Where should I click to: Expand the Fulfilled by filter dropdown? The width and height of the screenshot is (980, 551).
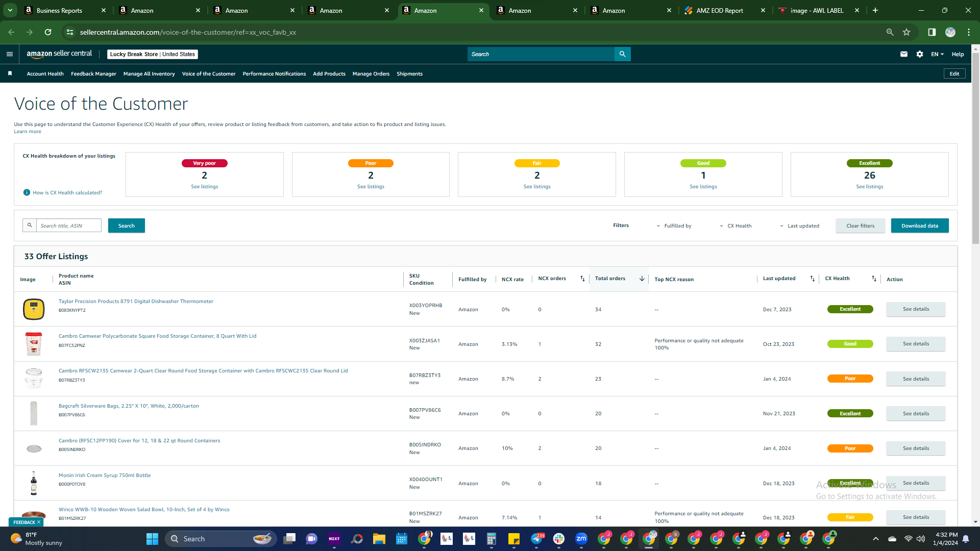tap(674, 226)
